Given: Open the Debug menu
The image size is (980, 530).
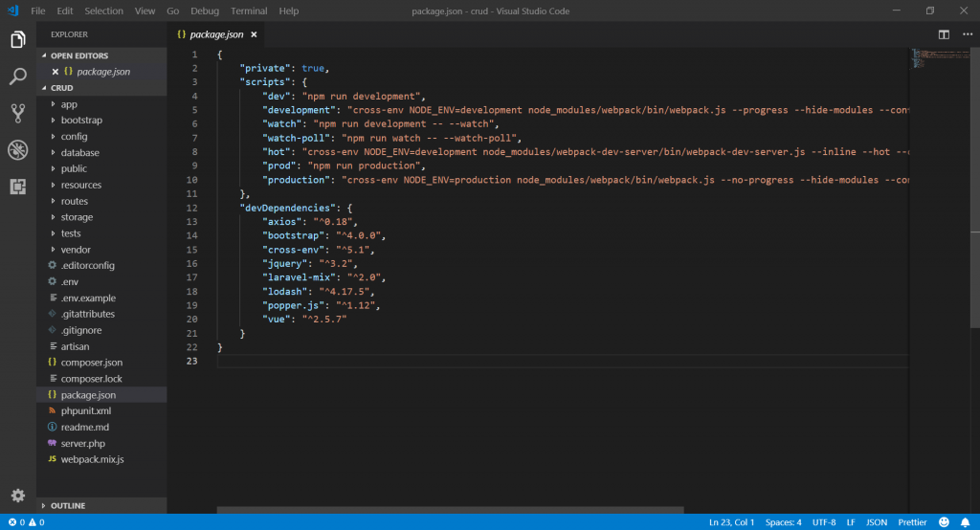Looking at the screenshot, I should point(205,11).
